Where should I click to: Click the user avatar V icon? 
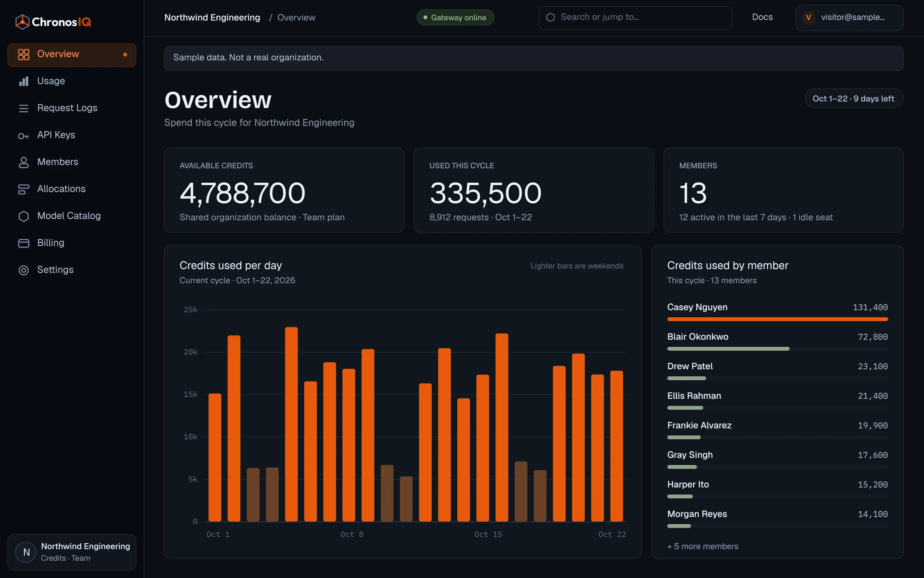(x=808, y=18)
